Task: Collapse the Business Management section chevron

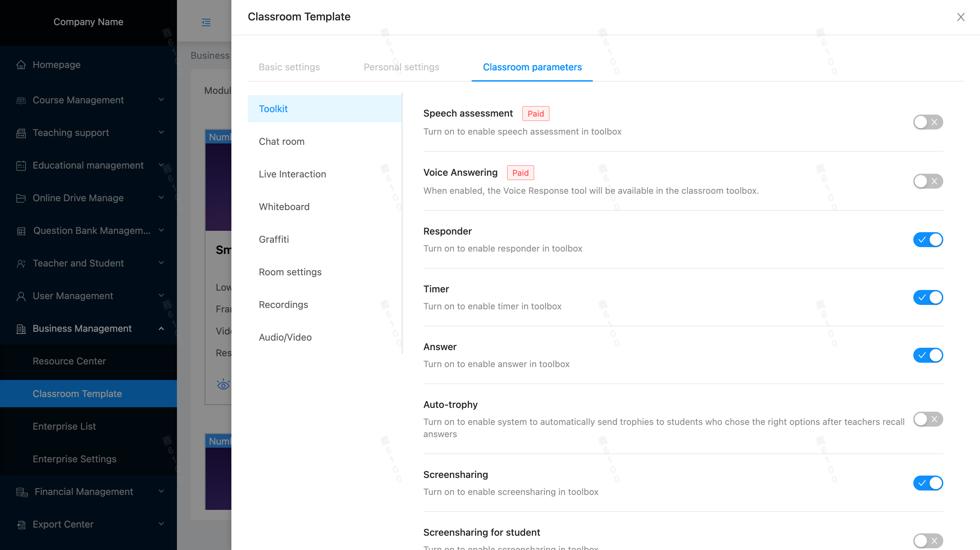Action: pos(161,328)
